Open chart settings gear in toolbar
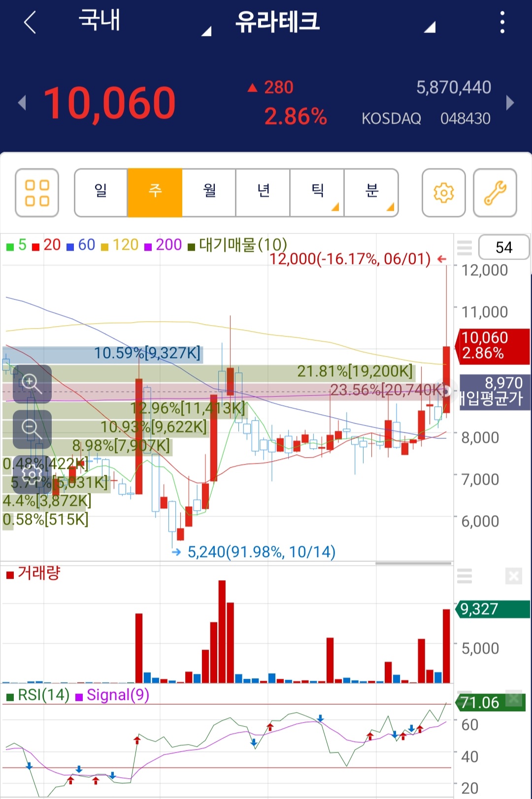The height and width of the screenshot is (799, 532). click(x=443, y=193)
